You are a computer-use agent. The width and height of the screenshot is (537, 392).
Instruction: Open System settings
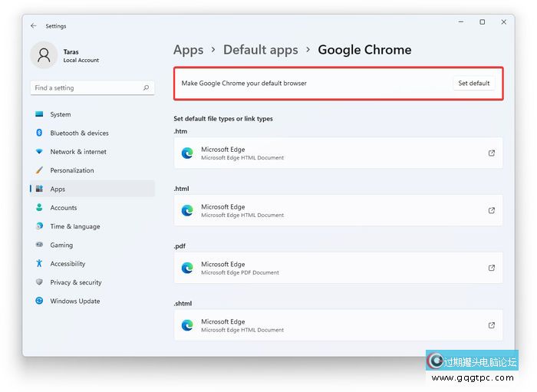[93, 114]
